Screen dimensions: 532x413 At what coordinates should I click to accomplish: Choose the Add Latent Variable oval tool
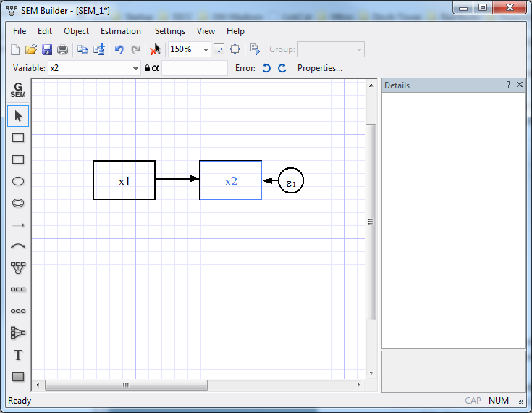(x=18, y=181)
